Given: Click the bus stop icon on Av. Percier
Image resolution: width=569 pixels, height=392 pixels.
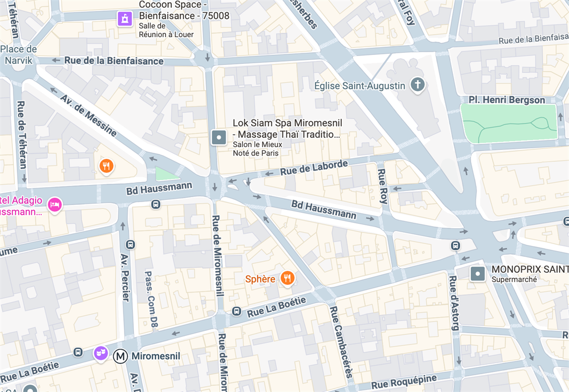Looking at the screenshot, I should click(131, 245).
